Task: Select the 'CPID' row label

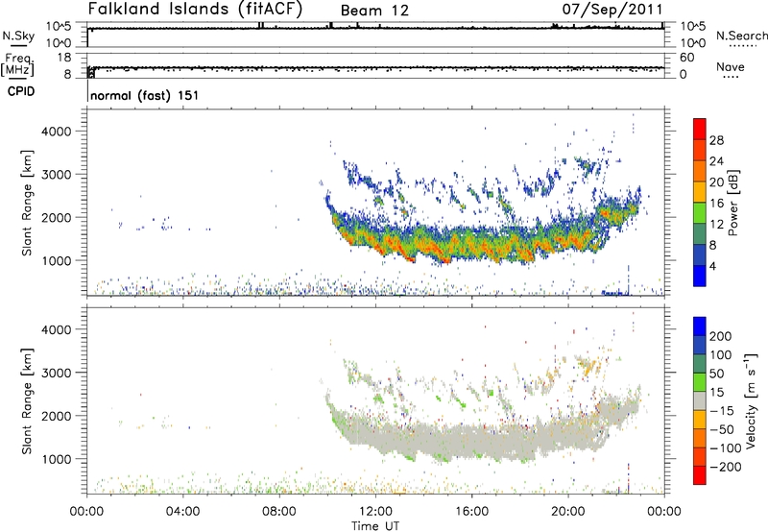Action: tap(21, 91)
